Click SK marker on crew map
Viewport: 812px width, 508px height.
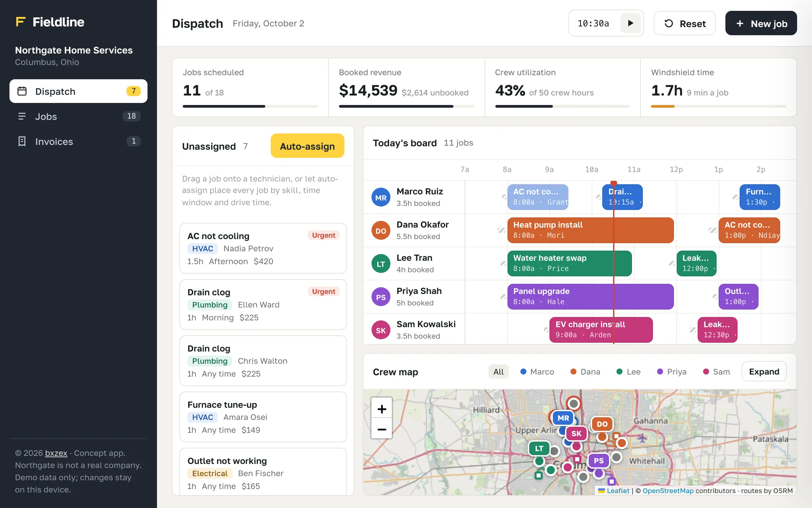click(x=576, y=433)
